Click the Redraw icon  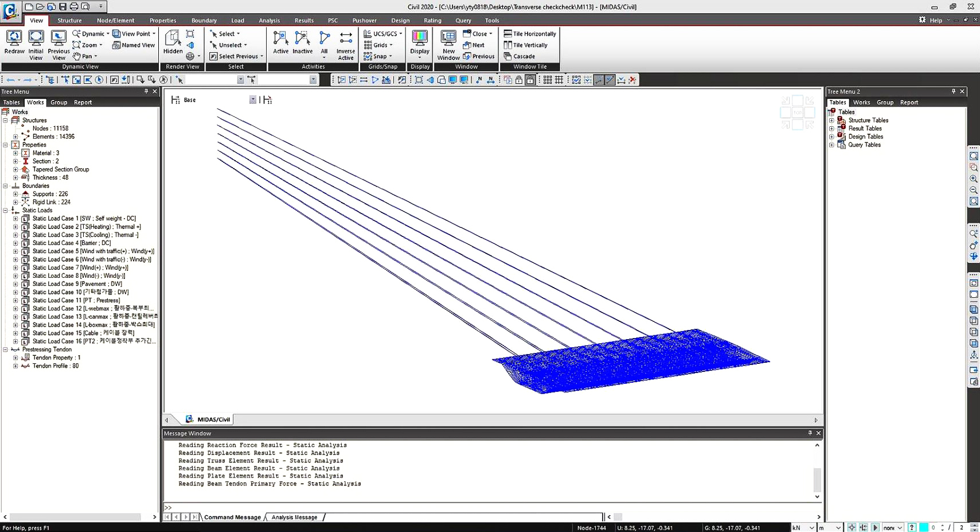(14, 38)
